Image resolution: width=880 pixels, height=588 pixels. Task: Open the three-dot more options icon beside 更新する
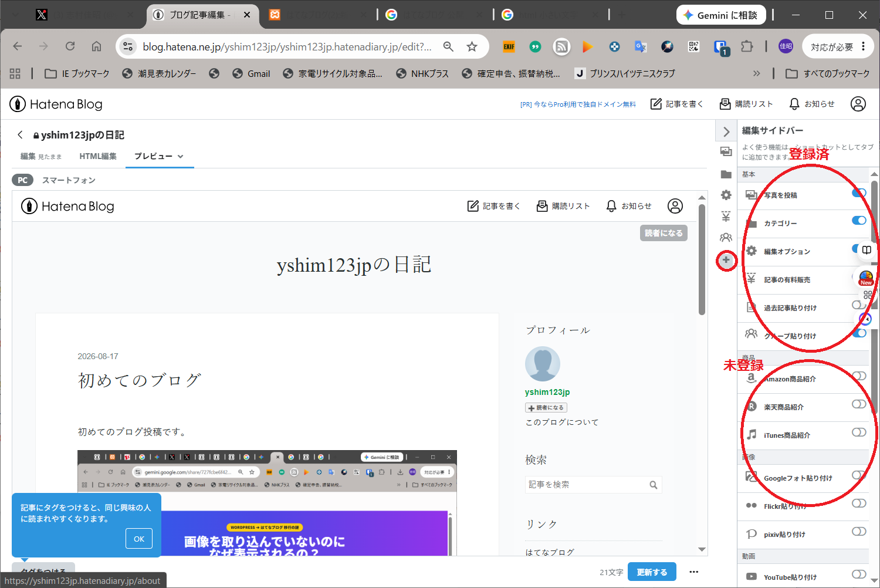(x=694, y=572)
